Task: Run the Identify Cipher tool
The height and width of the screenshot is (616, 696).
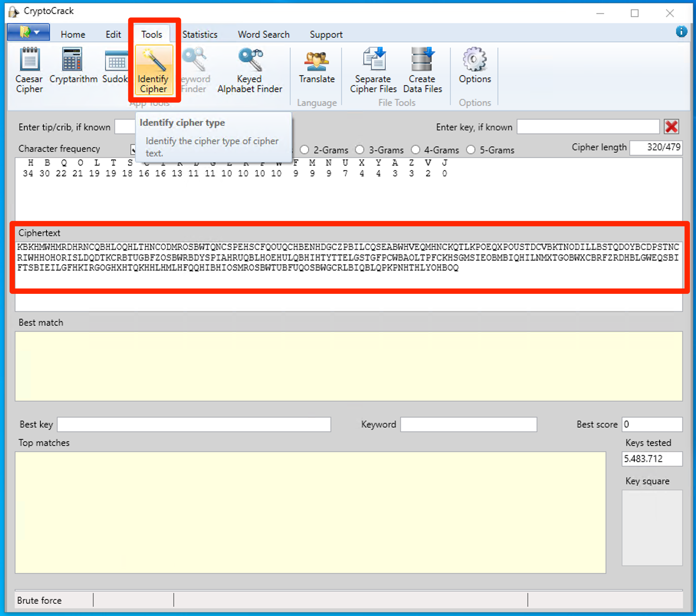Action: pyautogui.click(x=153, y=70)
